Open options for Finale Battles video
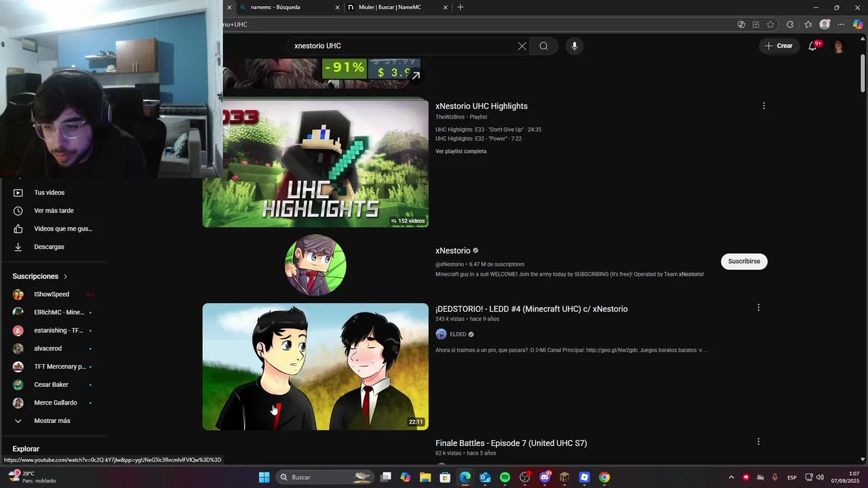Viewport: 868px width, 488px height. pos(758,442)
